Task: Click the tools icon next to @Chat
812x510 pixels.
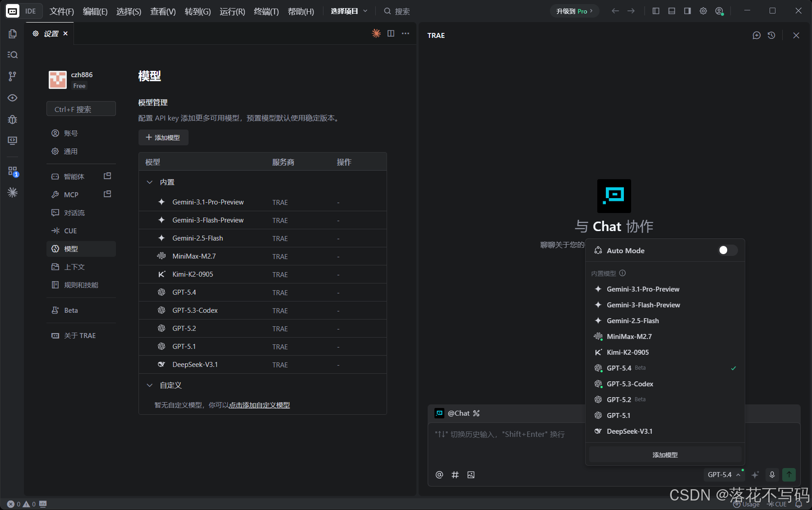Action: click(476, 413)
